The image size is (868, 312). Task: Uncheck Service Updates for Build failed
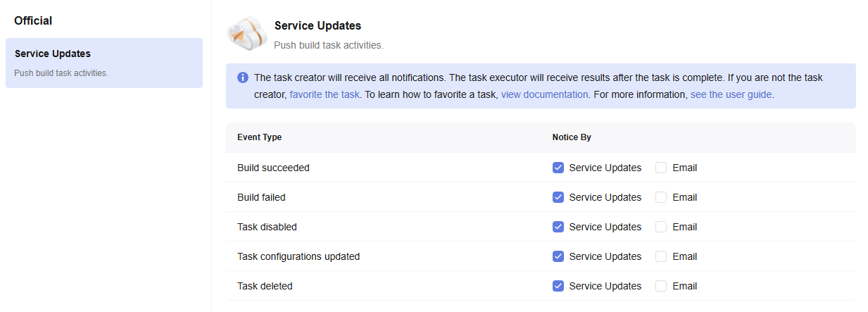(558, 197)
